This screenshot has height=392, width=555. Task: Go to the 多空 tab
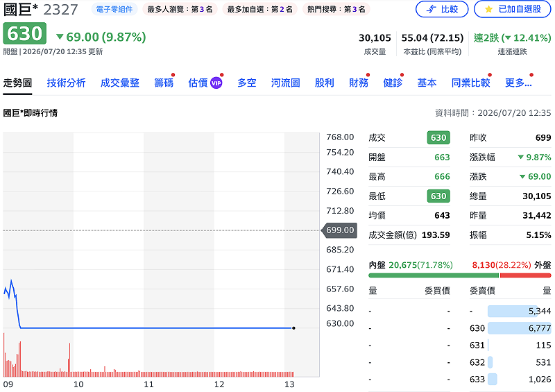pyautogui.click(x=247, y=83)
